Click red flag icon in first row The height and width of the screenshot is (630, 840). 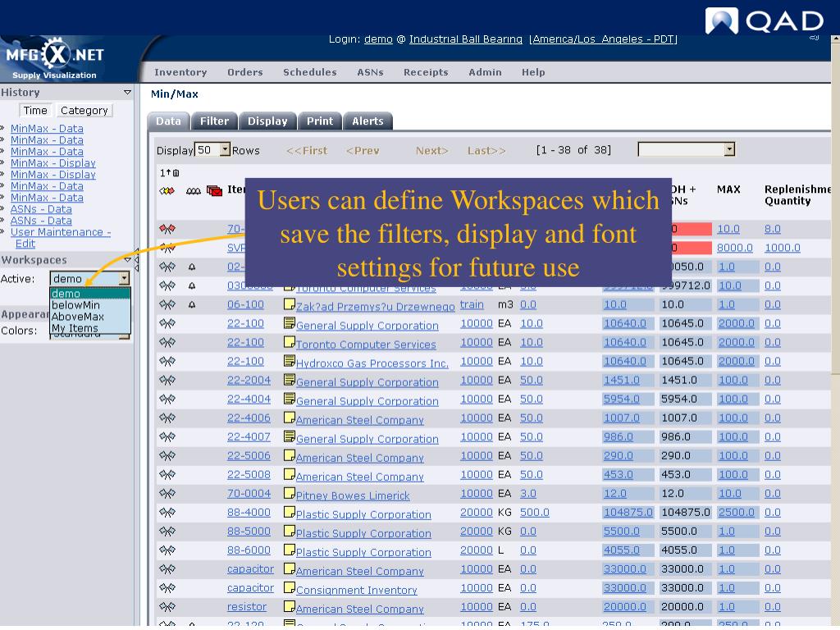(167, 230)
